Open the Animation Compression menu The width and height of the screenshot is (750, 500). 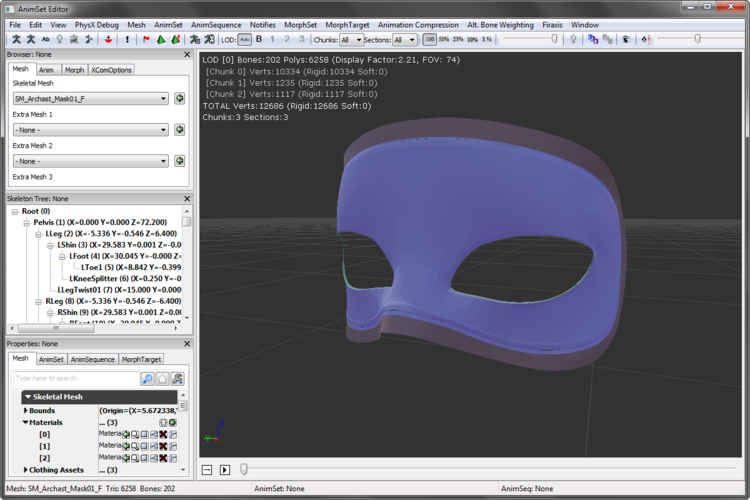[418, 25]
